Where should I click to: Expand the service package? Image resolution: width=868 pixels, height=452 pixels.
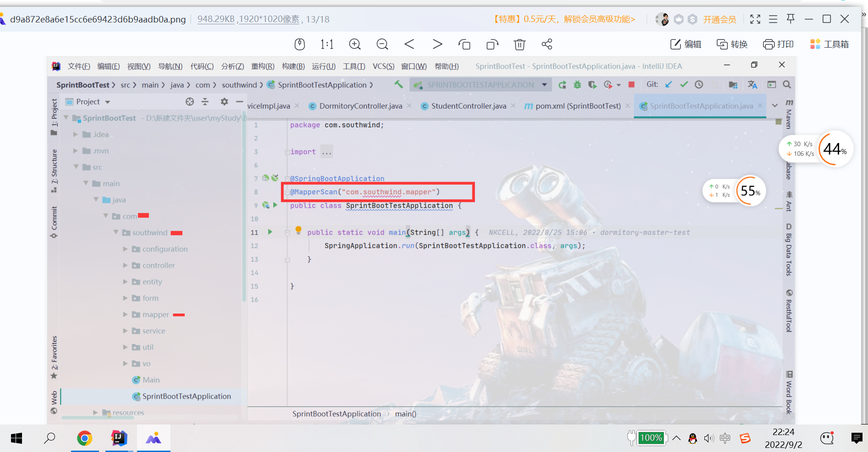point(125,331)
